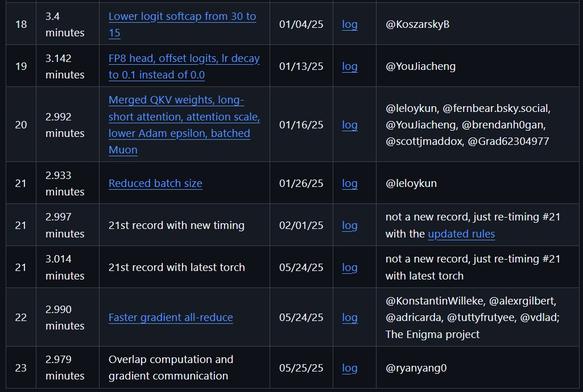Follow the 'updated rules' link
583x392 pixels.
(461, 234)
